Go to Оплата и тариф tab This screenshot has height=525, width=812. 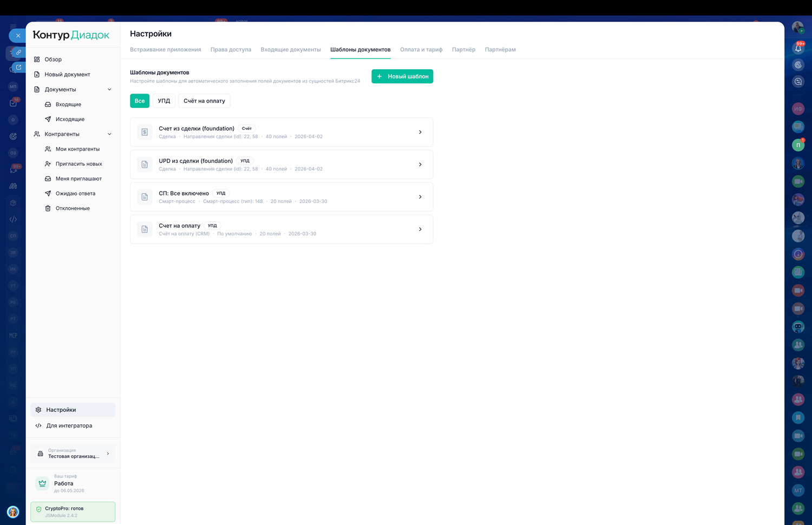pos(421,50)
